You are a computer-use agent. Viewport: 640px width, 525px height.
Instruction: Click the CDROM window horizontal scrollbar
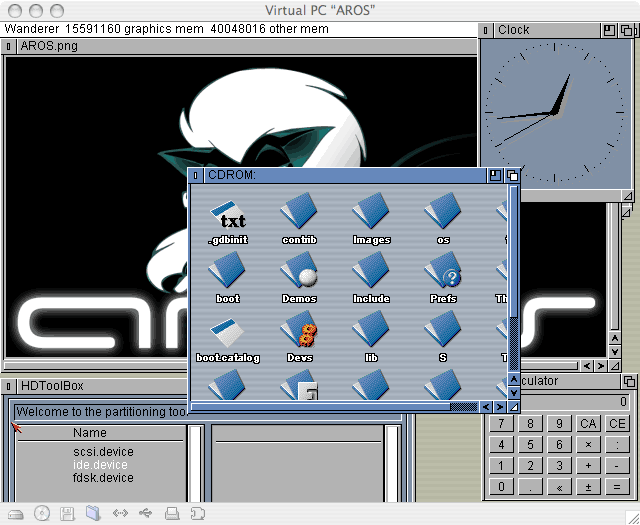334,407
